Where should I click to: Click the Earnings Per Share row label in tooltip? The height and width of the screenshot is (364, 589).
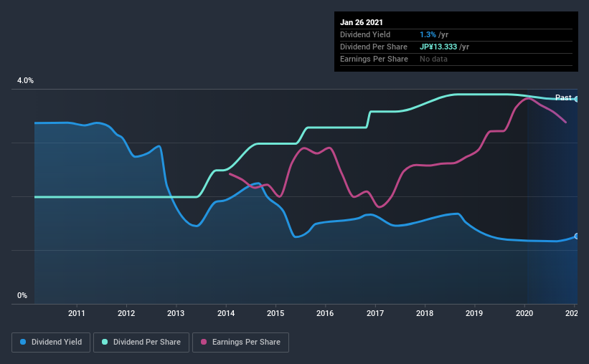pos(374,59)
